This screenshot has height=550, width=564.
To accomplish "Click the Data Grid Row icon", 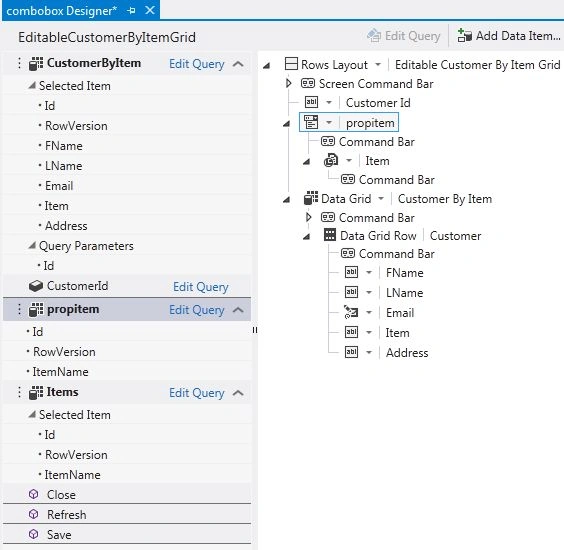I will pos(330,235).
